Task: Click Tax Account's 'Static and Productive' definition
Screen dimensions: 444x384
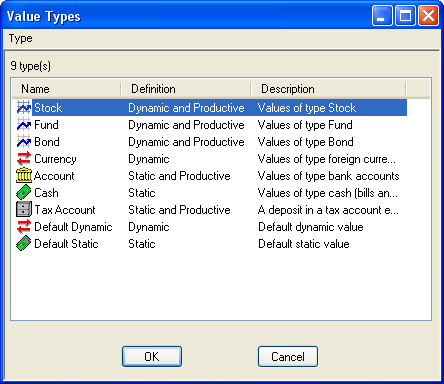Action: coord(179,210)
